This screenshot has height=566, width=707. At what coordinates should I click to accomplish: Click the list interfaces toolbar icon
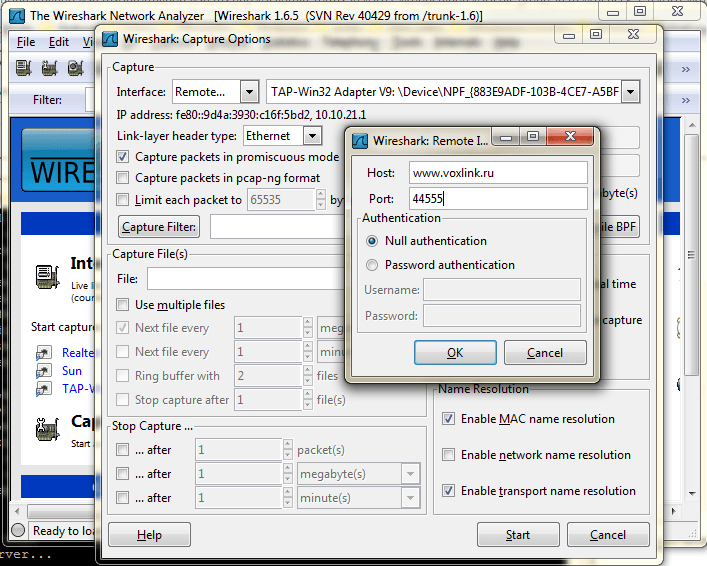23,68
